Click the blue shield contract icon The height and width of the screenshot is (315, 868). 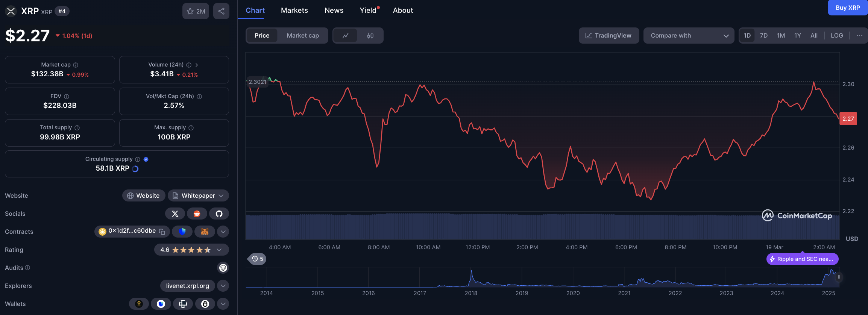pos(182,232)
